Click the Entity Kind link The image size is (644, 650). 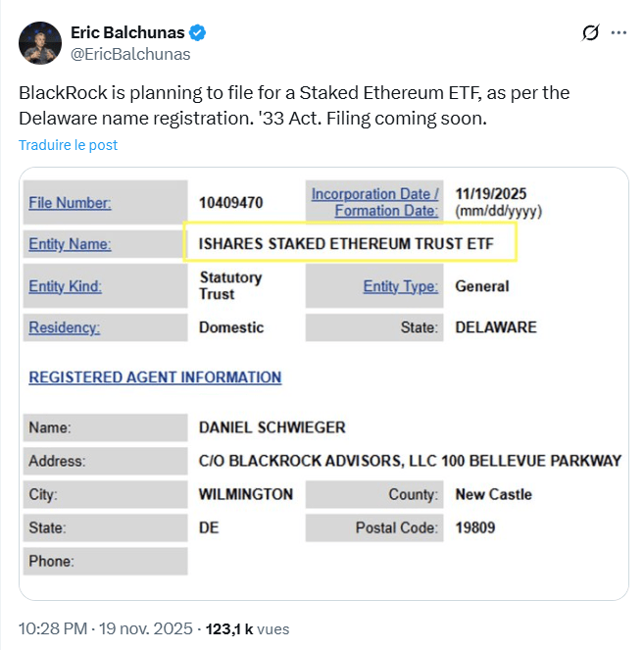65,286
